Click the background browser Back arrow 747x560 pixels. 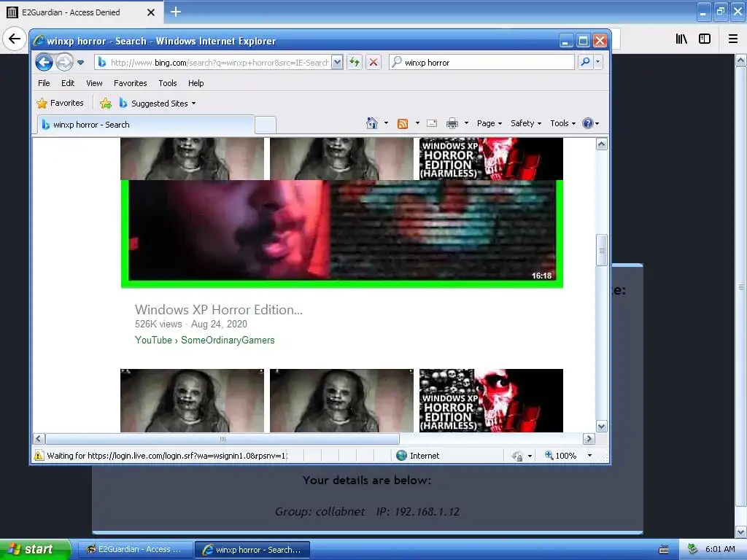point(15,39)
